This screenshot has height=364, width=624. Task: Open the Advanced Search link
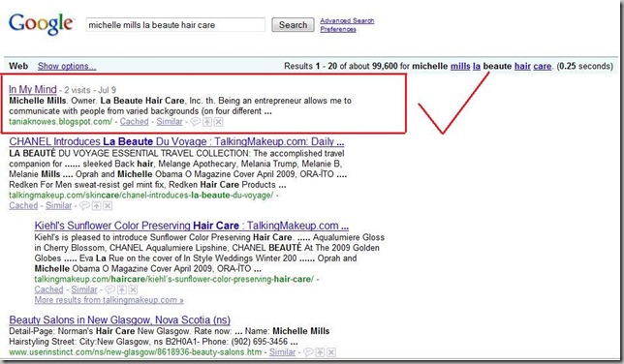347,20
